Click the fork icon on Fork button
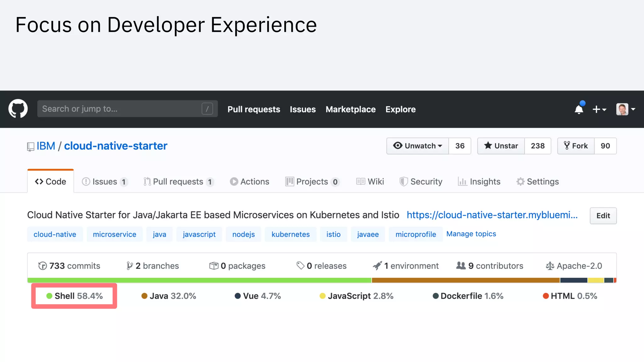Viewport: 644px width, 362px height. tap(567, 145)
